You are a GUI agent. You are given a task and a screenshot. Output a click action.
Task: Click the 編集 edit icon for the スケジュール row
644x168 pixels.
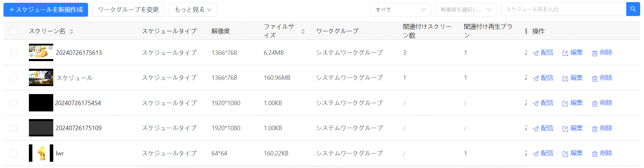tap(565, 78)
